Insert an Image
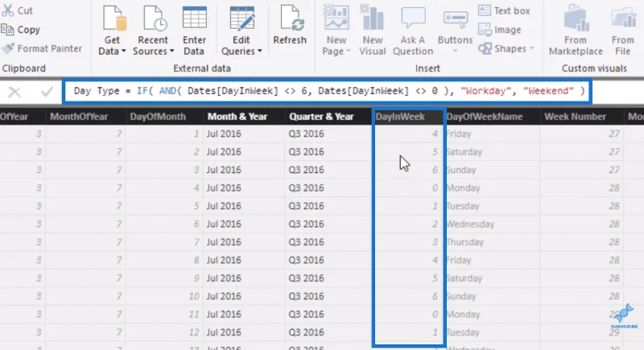Screen dimensions: 644x350 click(499, 30)
